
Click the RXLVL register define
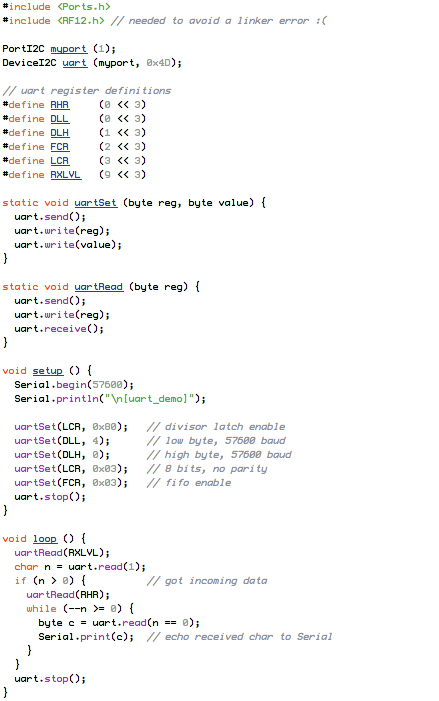pyautogui.click(x=65, y=174)
